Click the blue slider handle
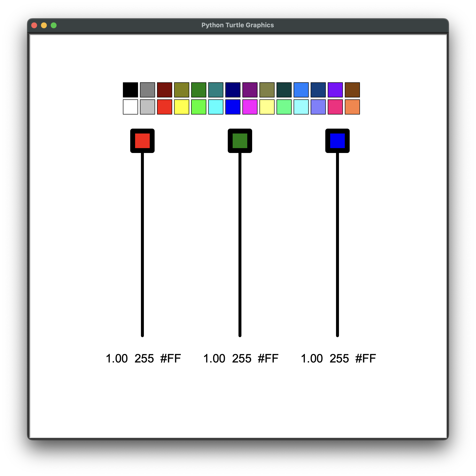476x476 pixels. [337, 141]
